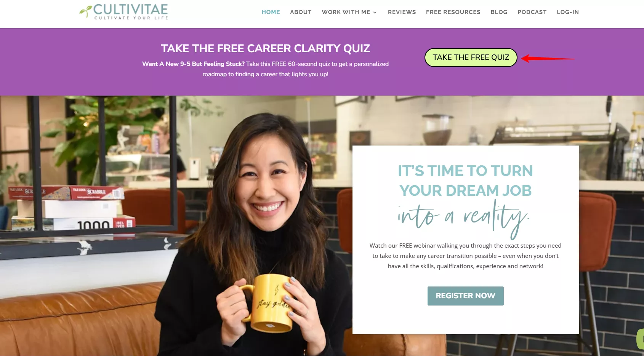Open Free Resources in navigation
This screenshot has height=360, width=644.
[x=453, y=12]
